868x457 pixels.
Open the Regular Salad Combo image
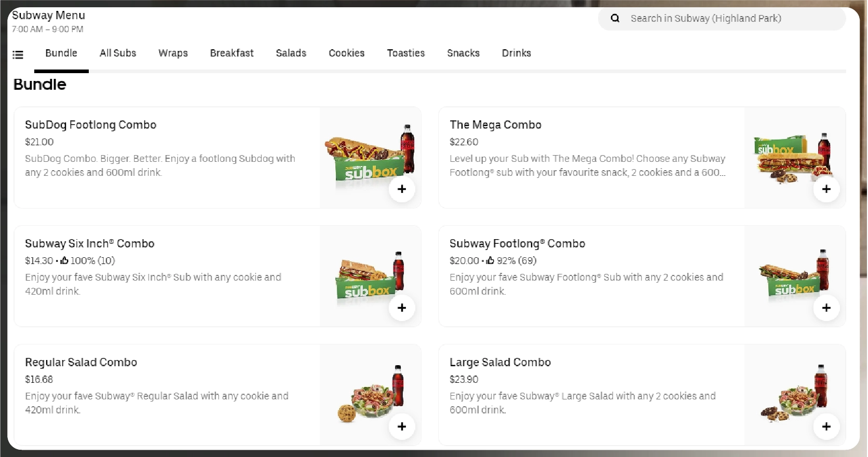[370, 395]
